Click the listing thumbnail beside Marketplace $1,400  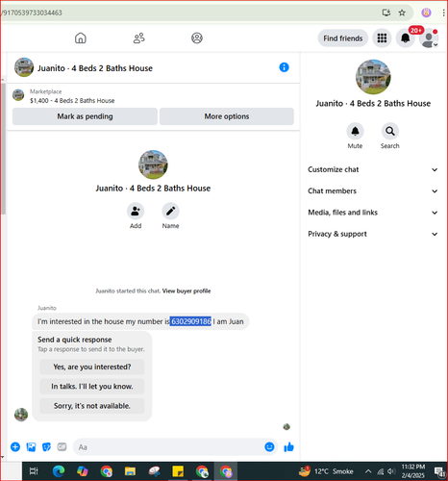[18, 95]
